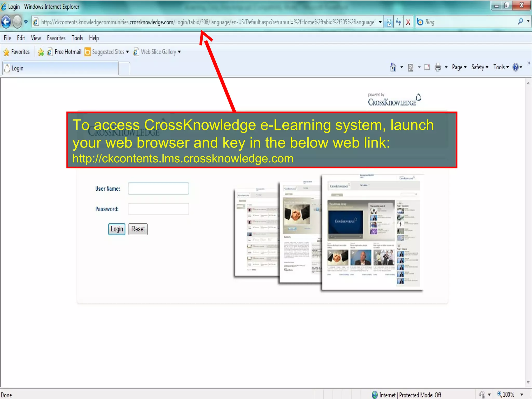
Task: Open the Tools command bar menu
Action: (x=501, y=67)
